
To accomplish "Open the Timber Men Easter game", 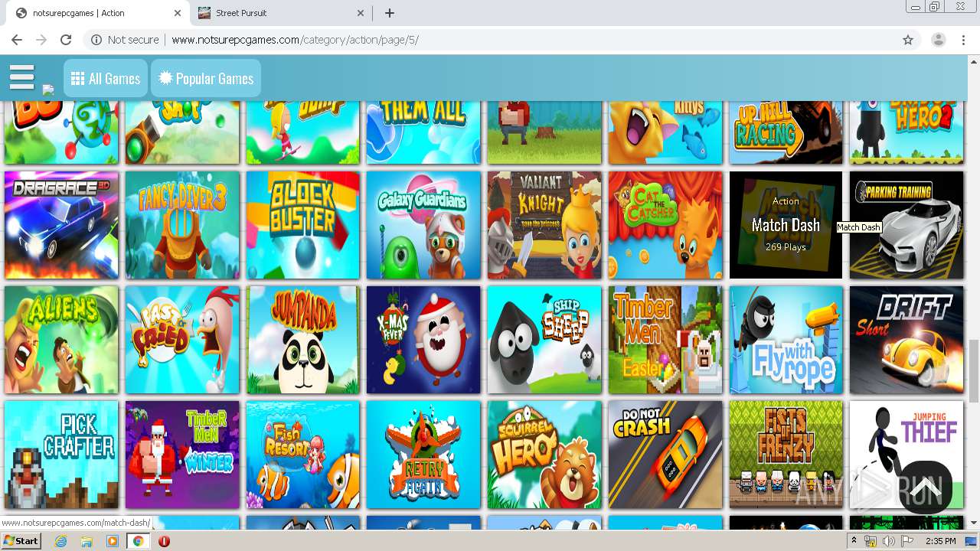I will pos(665,340).
